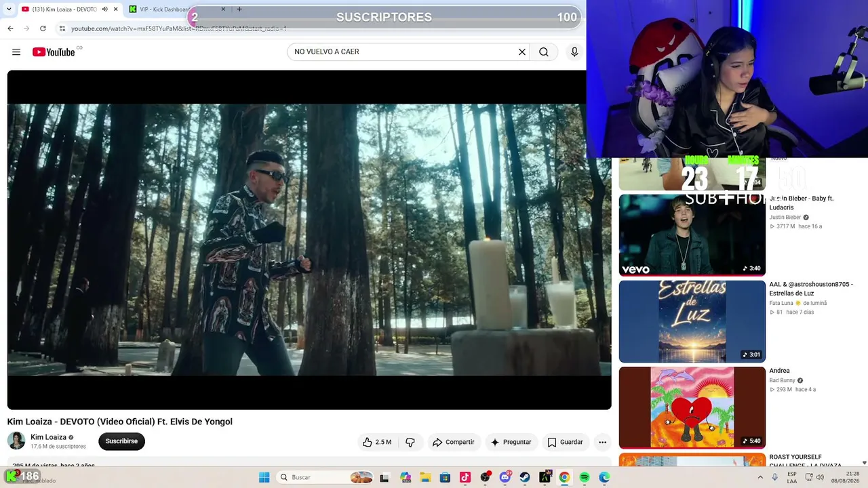This screenshot has height=488, width=868.
Task: Open a new browser tab
Action: click(x=239, y=9)
